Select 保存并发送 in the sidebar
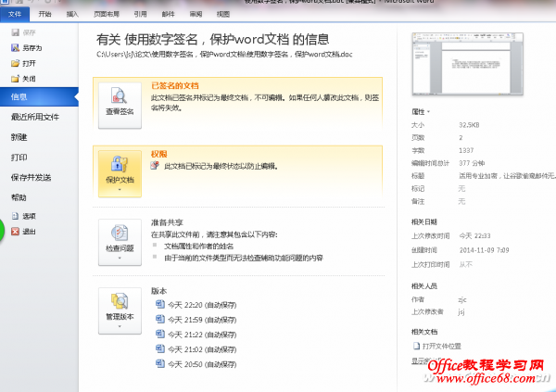The image size is (556, 392). pos(31,177)
